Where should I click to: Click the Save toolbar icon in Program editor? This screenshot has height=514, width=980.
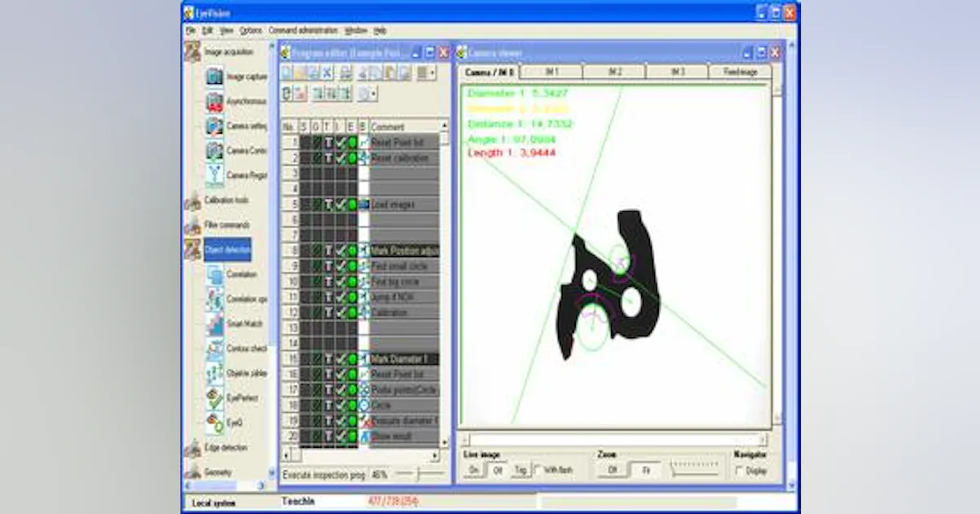tap(314, 73)
